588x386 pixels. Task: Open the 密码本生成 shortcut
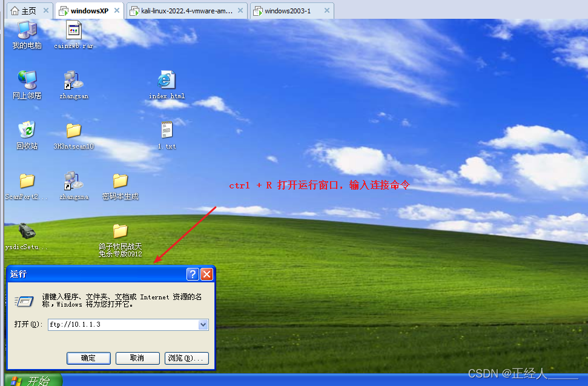tap(119, 180)
